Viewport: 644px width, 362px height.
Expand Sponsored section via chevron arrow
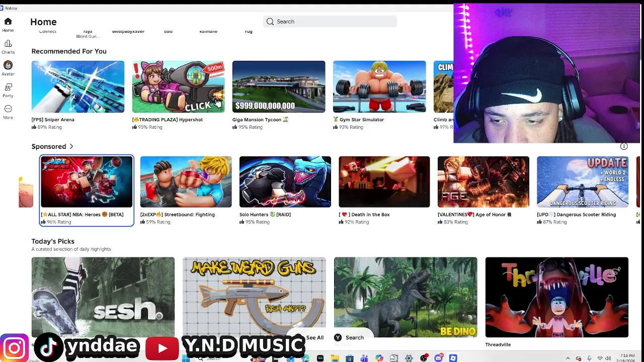[71, 146]
